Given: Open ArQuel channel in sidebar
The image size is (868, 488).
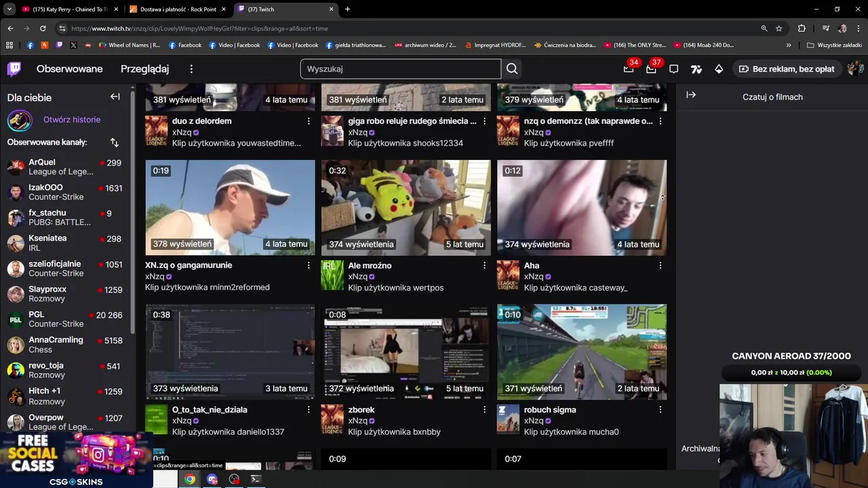Looking at the screenshot, I should click(64, 167).
